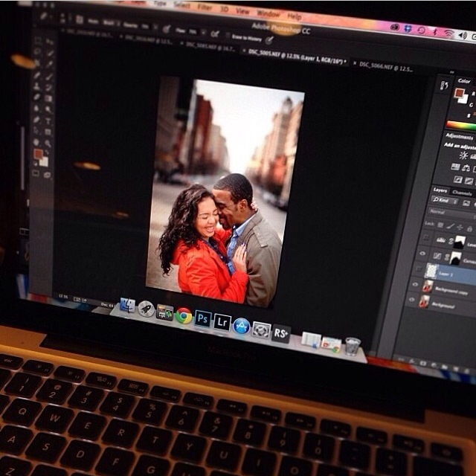Select the Layers panel tab
Image resolution: width=476 pixels, height=476 pixels.
tap(440, 190)
